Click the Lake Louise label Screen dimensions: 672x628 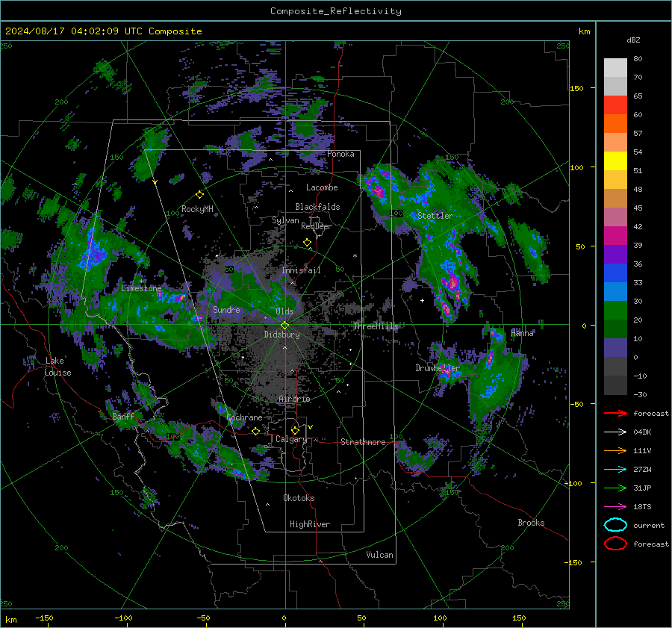pyautogui.click(x=57, y=367)
